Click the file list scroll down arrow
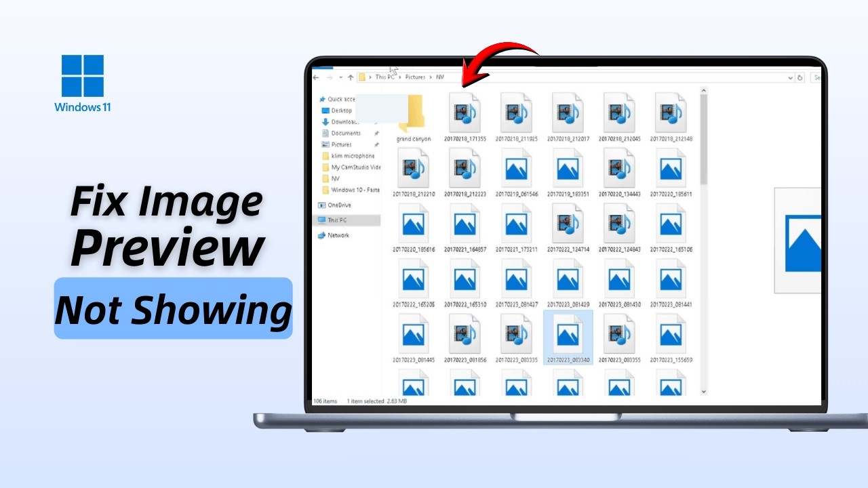Image resolution: width=868 pixels, height=488 pixels. click(703, 391)
